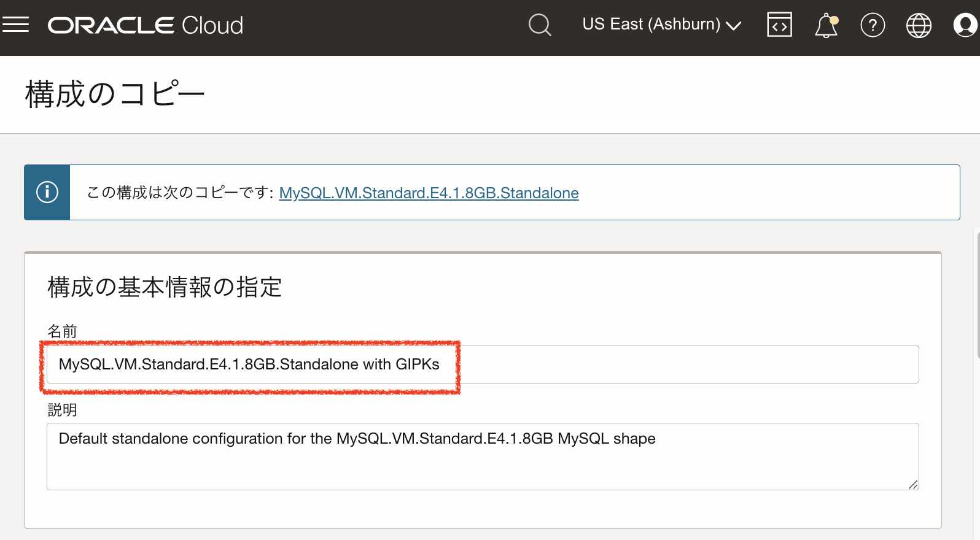The width and height of the screenshot is (980, 540).
Task: Click the 名前 field label
Action: pos(62,331)
